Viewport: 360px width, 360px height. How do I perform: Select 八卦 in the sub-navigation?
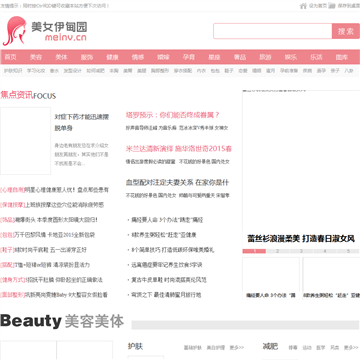(x=349, y=71)
